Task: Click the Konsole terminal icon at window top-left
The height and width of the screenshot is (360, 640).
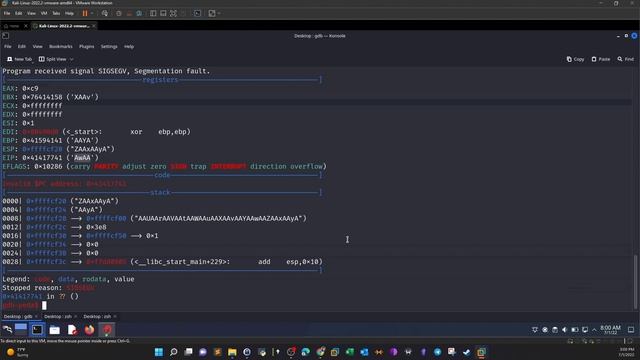Action: pyautogui.click(x=5, y=36)
